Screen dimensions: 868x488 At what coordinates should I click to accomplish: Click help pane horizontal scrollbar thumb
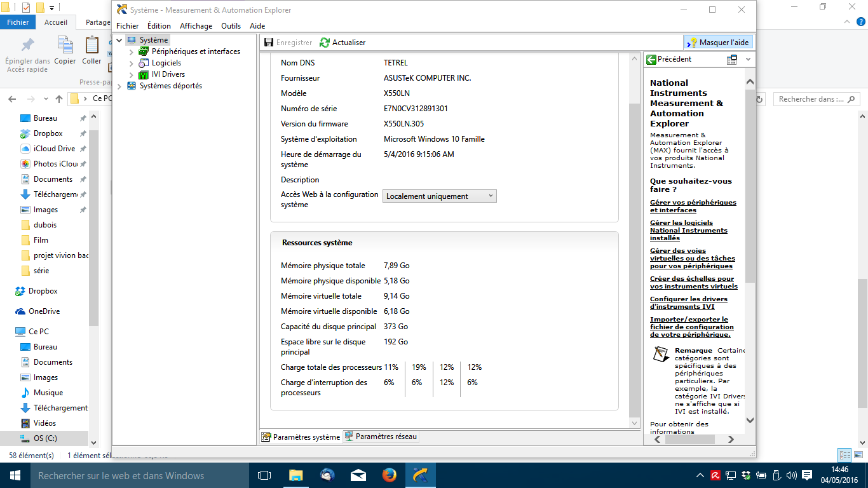pos(689,439)
